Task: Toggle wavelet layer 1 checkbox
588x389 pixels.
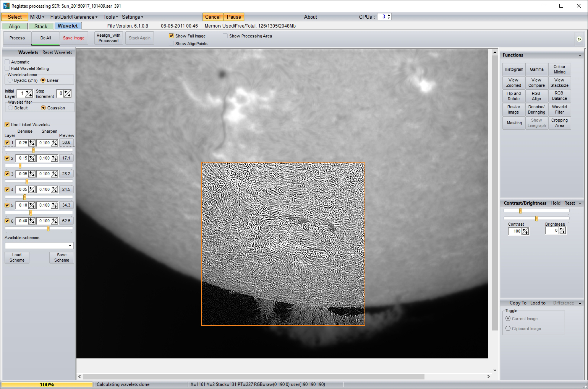Action: click(7, 142)
